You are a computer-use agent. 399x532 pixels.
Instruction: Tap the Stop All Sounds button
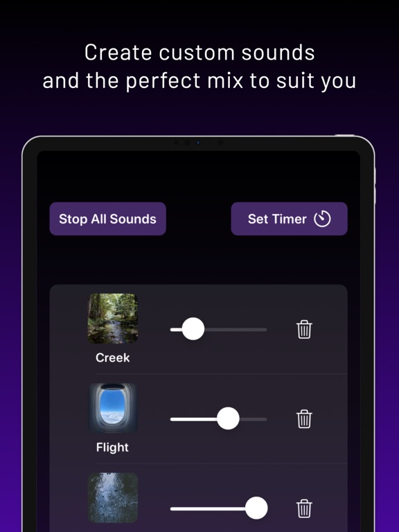pyautogui.click(x=108, y=219)
